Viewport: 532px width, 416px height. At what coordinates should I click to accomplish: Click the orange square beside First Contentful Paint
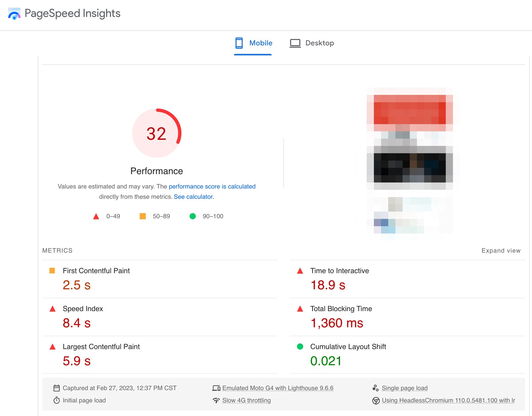(52, 271)
